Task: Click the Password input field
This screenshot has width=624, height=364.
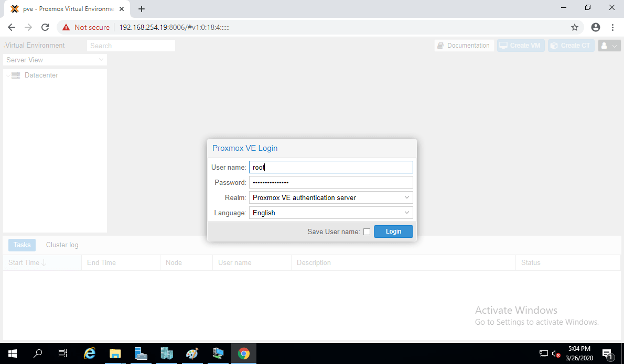Action: [x=331, y=182]
